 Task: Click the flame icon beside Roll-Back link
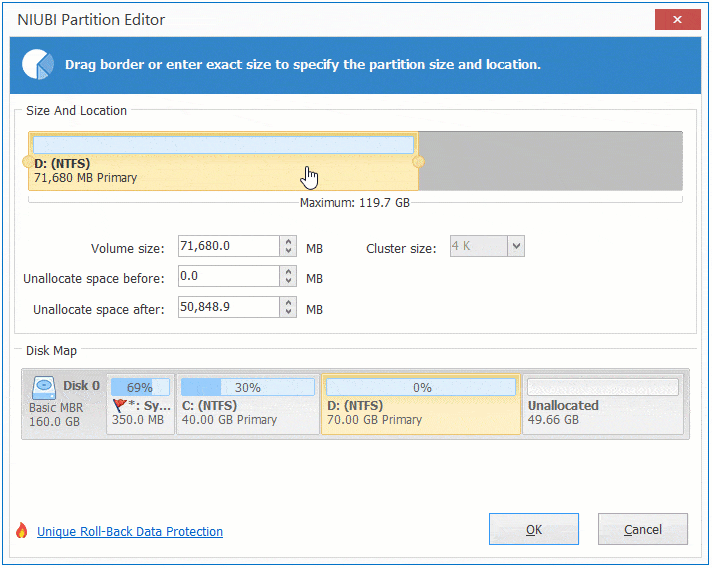tap(22, 531)
